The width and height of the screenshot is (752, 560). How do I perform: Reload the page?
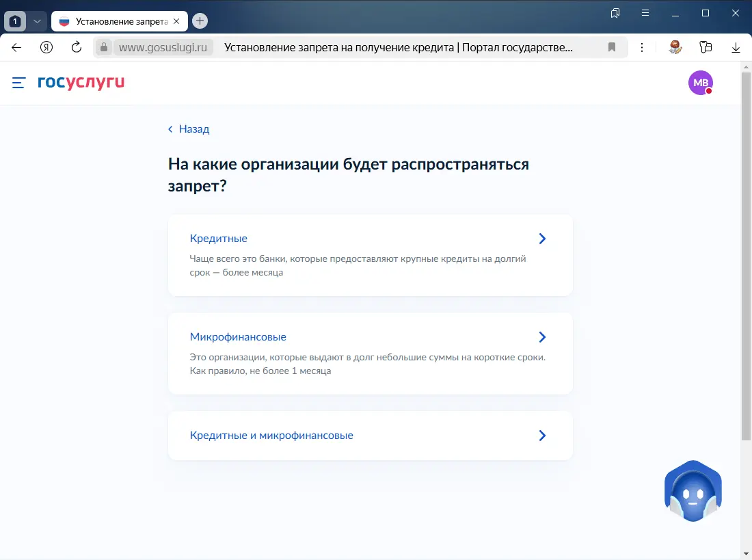click(77, 47)
